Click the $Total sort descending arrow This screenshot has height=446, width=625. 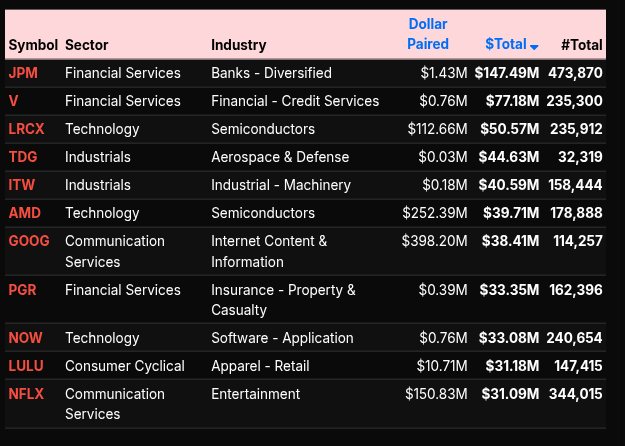[x=535, y=46]
